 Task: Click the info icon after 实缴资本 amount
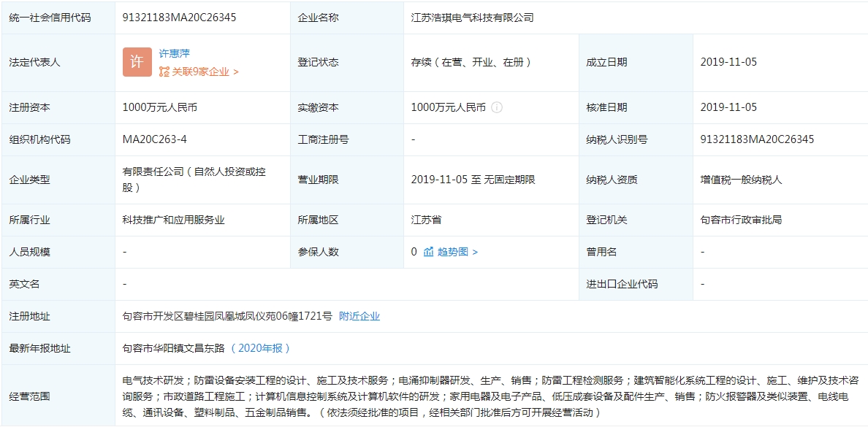tap(497, 107)
